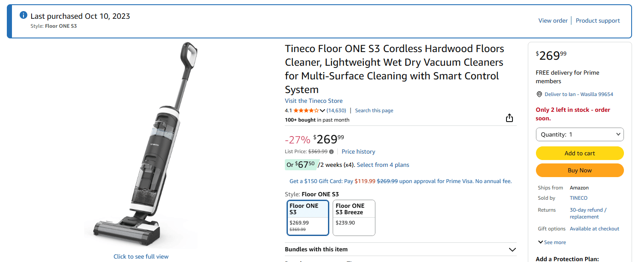Viewport: 644px width, 262px height.
Task: Open the Price history link
Action: tap(358, 151)
